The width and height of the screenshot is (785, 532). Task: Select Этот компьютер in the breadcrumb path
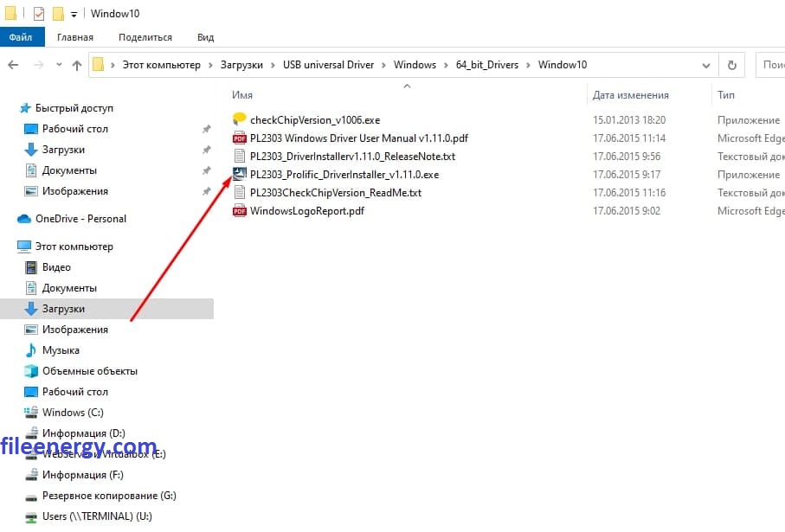[161, 65]
